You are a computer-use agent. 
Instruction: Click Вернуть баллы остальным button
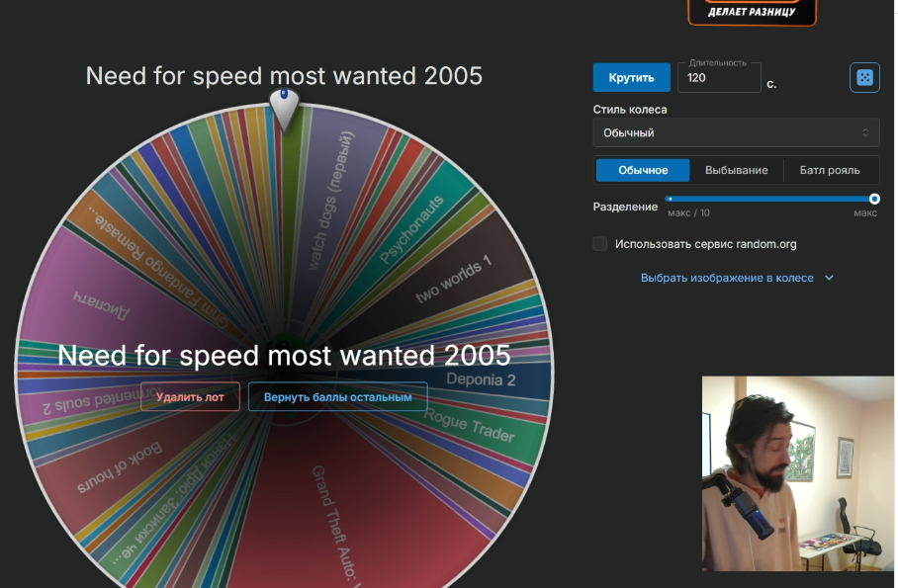click(338, 396)
